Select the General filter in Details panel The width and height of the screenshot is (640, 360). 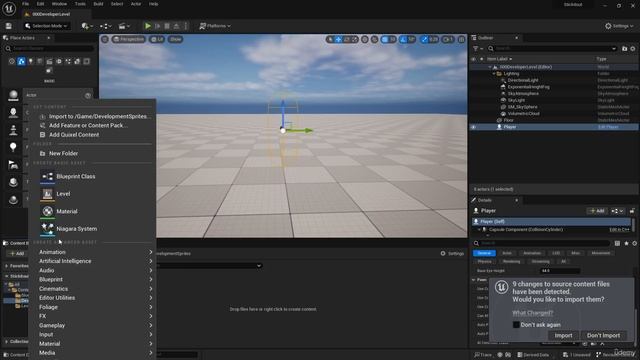pos(484,253)
